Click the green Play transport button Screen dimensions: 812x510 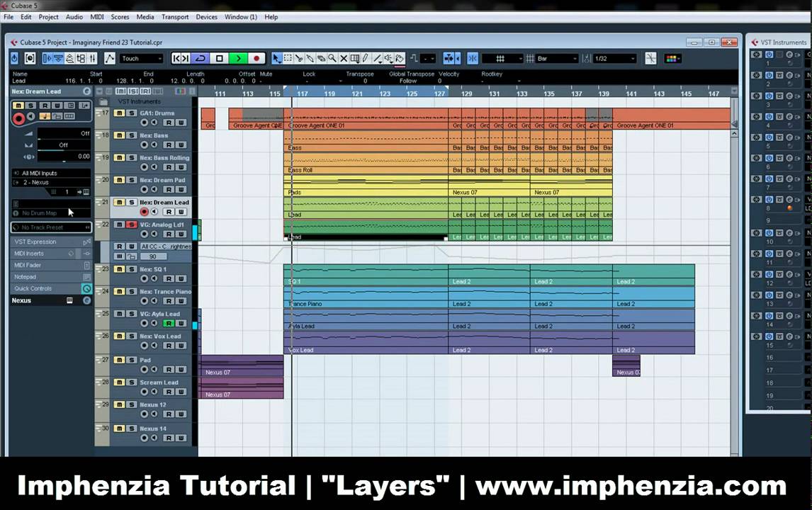[x=238, y=59]
